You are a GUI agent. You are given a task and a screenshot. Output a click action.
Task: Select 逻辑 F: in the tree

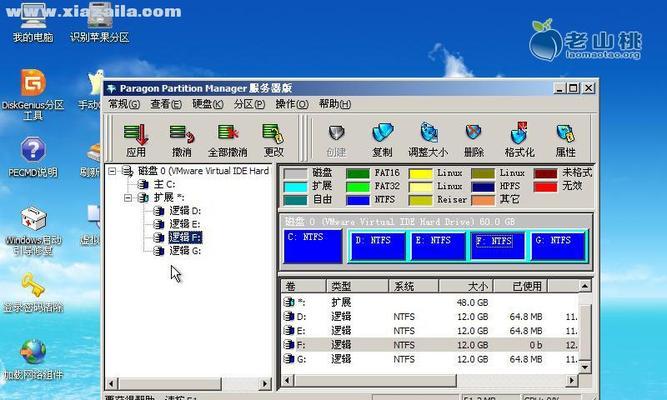pyautogui.click(x=185, y=237)
